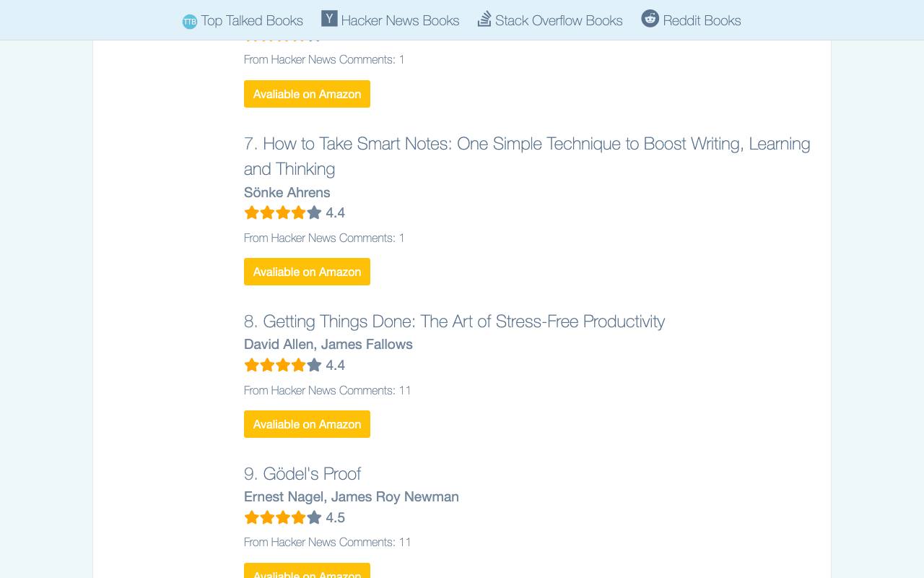The height and width of the screenshot is (578, 924).
Task: Click the partially visible Amazon button under Gödel's Proof
Action: coord(307,571)
